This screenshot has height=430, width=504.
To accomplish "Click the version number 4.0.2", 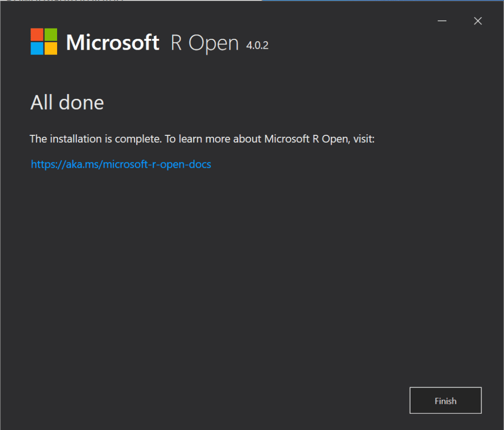I will 257,45.
